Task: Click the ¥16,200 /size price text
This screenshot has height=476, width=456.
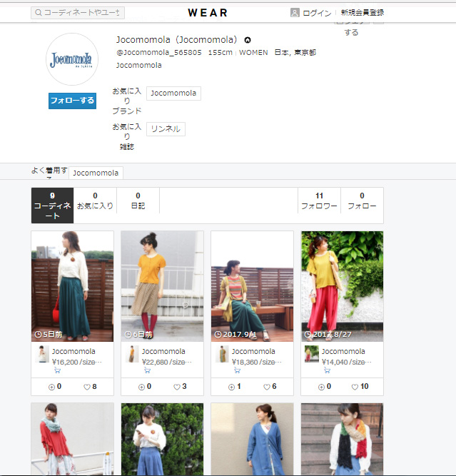Action: [77, 362]
